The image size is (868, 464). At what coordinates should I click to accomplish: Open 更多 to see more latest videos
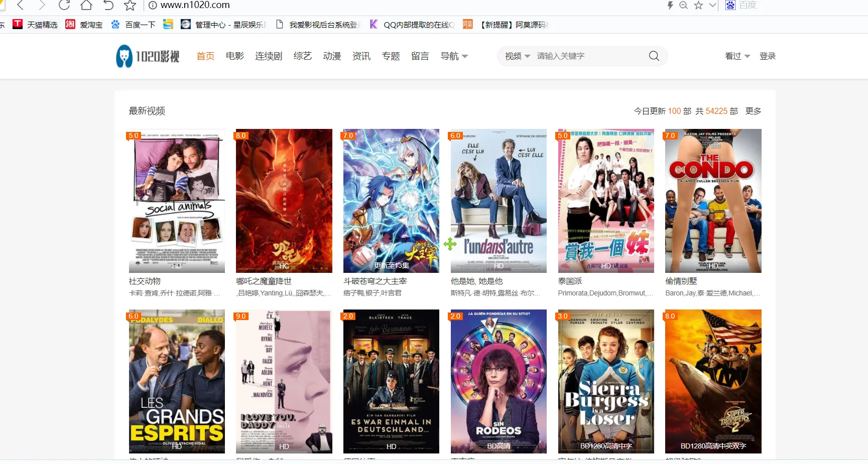(753, 111)
